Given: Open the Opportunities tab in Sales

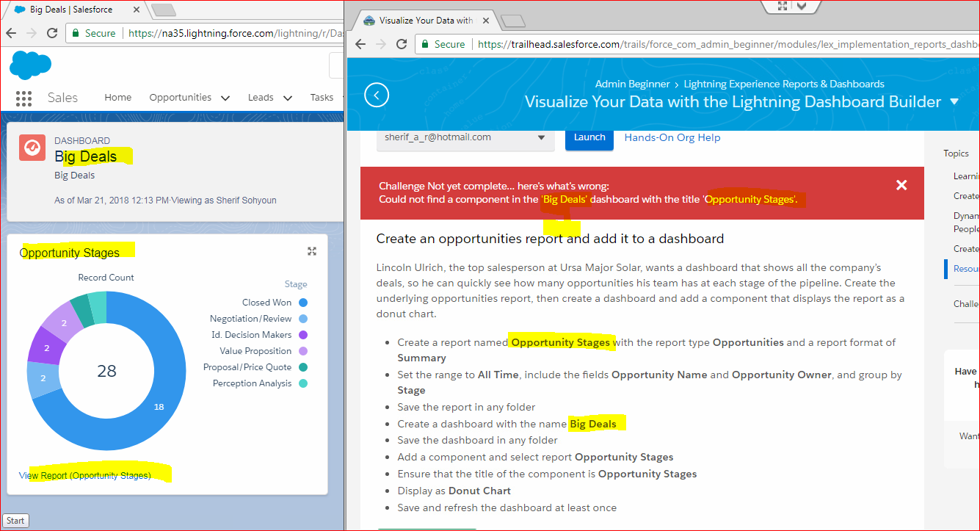Looking at the screenshot, I should tap(180, 98).
